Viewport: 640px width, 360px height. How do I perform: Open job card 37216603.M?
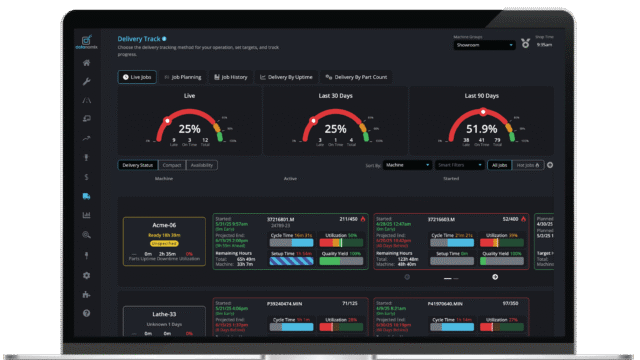coord(451,241)
